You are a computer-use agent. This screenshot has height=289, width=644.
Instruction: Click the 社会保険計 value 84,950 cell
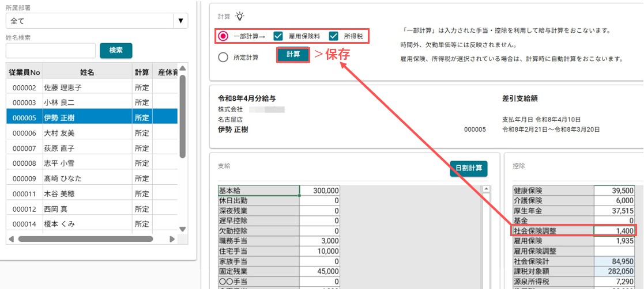click(615, 261)
